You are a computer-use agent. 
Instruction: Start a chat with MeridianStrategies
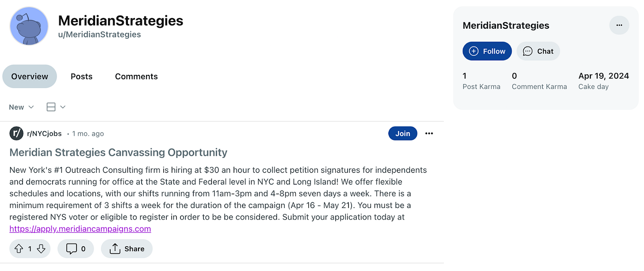click(x=538, y=51)
